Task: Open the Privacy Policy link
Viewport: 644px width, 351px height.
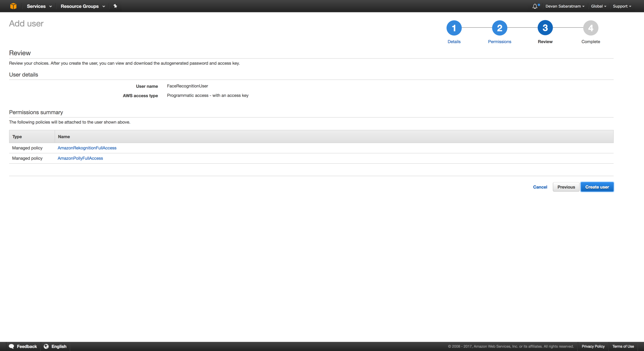Action: click(x=593, y=346)
